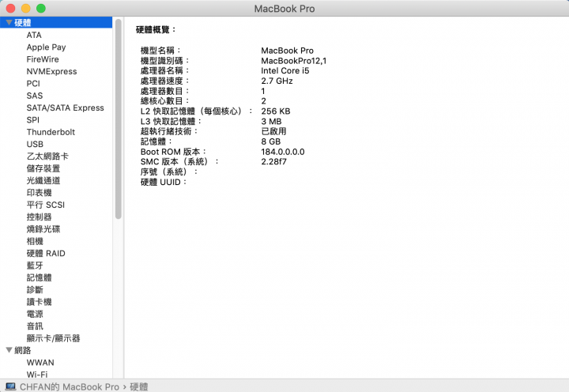Show NVMExpress details
Viewport: 569px width, 392px height.
click(x=51, y=71)
